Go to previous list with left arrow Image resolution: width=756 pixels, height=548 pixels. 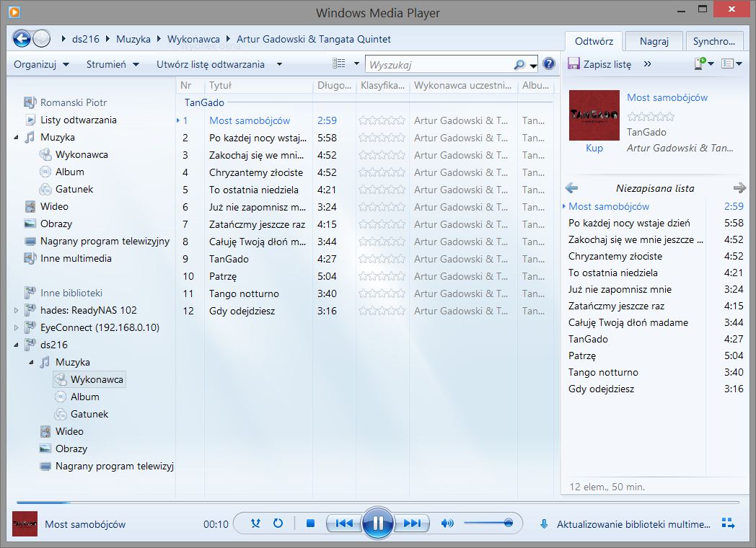571,188
